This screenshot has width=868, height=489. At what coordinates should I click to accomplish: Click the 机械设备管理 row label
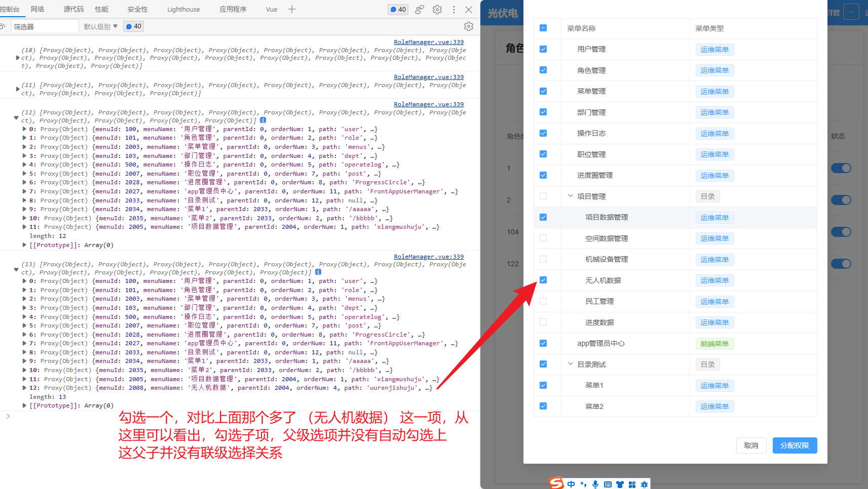pyautogui.click(x=607, y=259)
